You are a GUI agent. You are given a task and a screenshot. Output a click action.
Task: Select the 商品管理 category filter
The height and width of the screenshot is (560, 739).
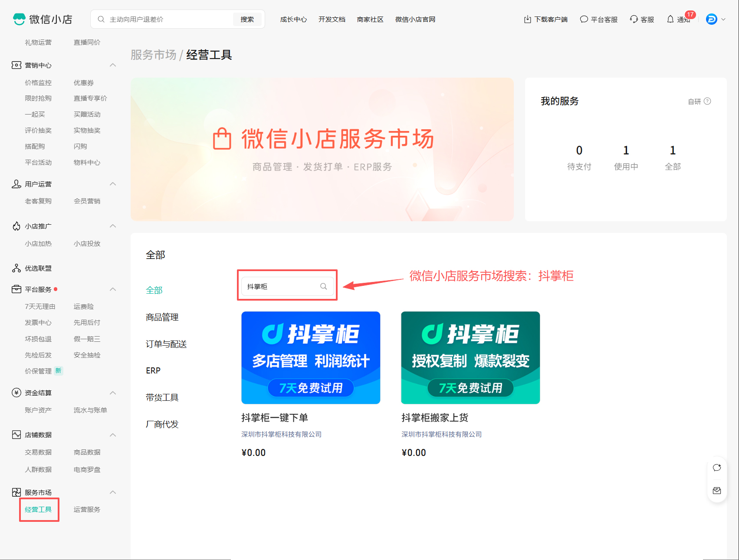click(162, 317)
